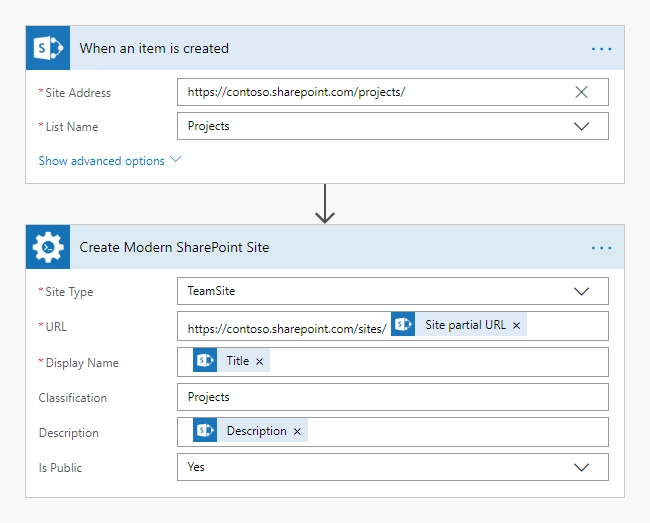Click the Site partial URL token label
Image resolution: width=650 pixels, height=523 pixels.
click(465, 324)
